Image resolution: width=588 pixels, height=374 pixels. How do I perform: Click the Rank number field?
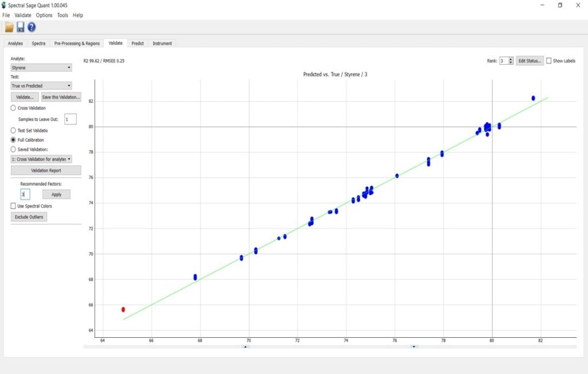(x=504, y=61)
